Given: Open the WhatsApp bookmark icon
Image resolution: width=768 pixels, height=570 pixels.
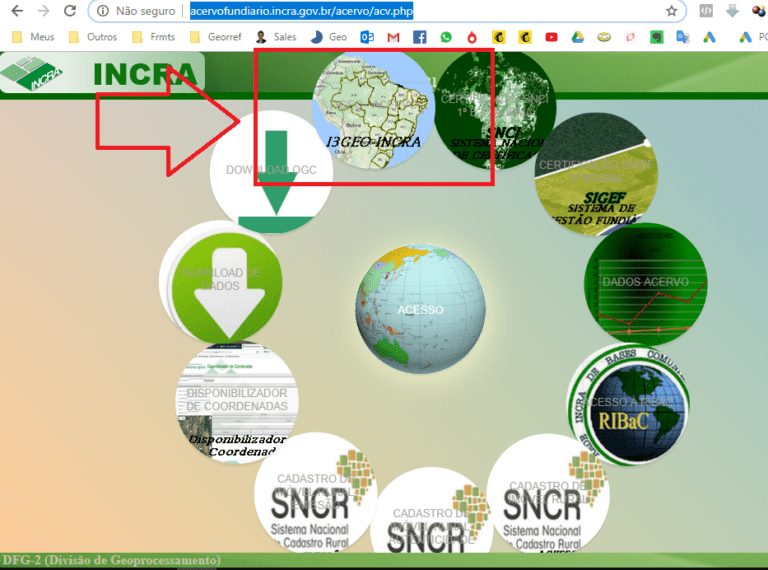Looking at the screenshot, I should click(x=446, y=37).
